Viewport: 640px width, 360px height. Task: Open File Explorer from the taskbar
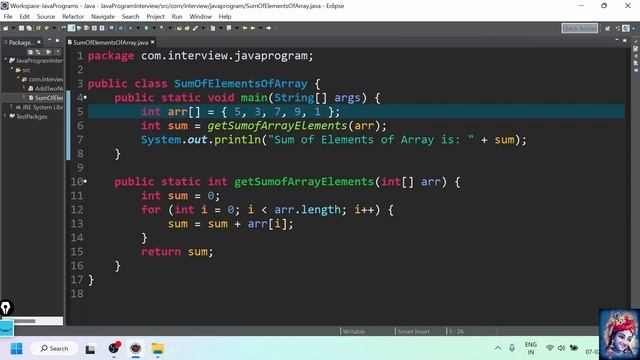click(158, 349)
